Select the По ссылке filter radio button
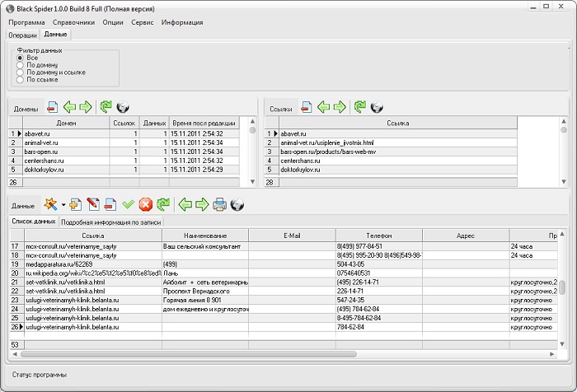This screenshot has height=392, width=577. [20, 79]
